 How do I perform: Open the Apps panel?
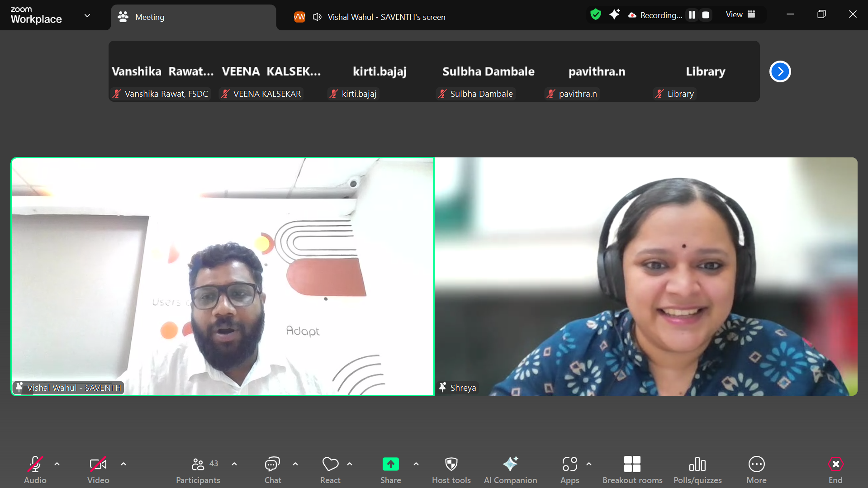pos(569,469)
